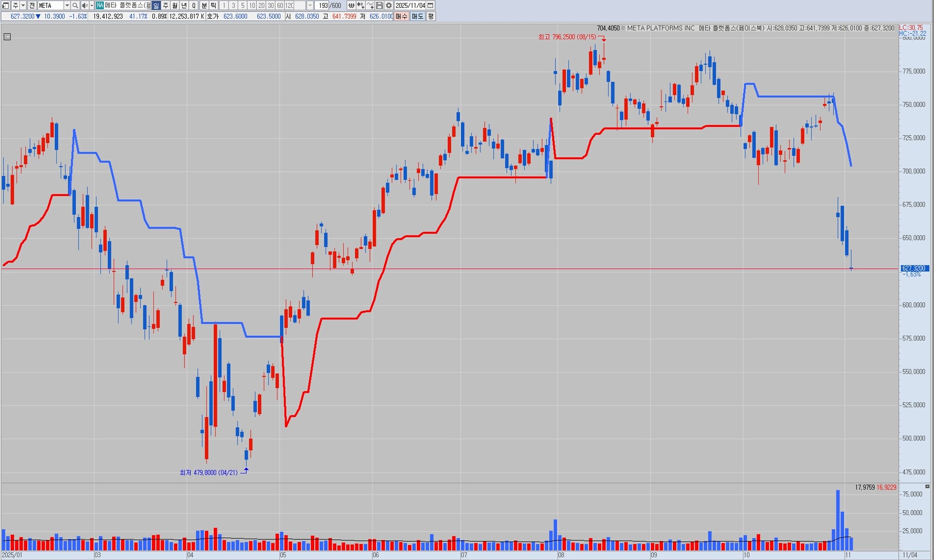Viewport: 934px width, 560px height.
Task: Open the dropdown beside speaker icon
Action: point(91,5)
